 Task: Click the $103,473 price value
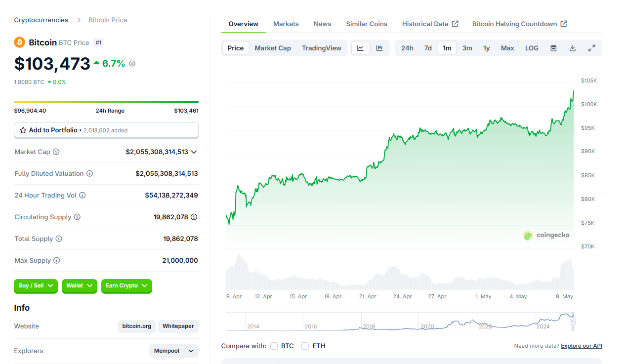pos(52,63)
